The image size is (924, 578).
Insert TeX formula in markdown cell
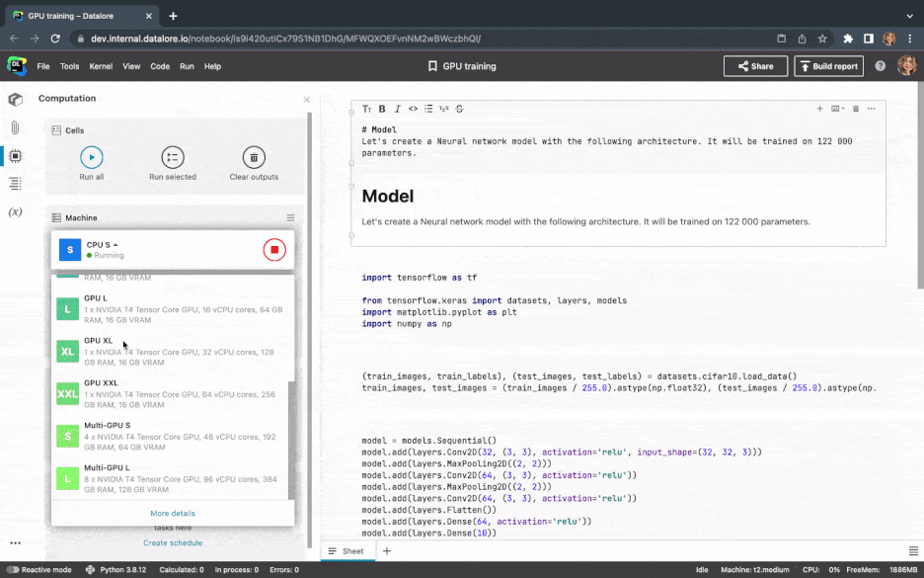(443, 109)
